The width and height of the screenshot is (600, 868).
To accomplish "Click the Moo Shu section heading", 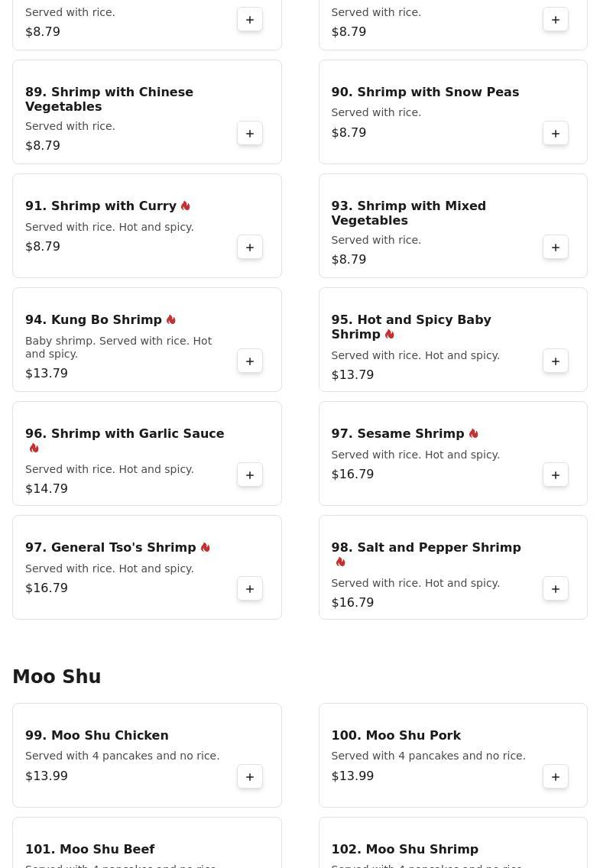I will pyautogui.click(x=57, y=677).
